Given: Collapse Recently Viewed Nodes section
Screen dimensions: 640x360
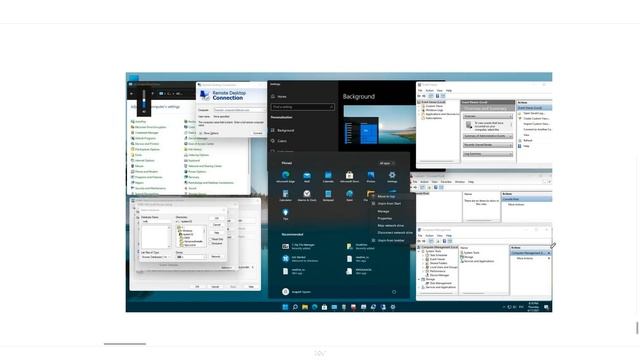Looking at the screenshot, I should 510,145.
